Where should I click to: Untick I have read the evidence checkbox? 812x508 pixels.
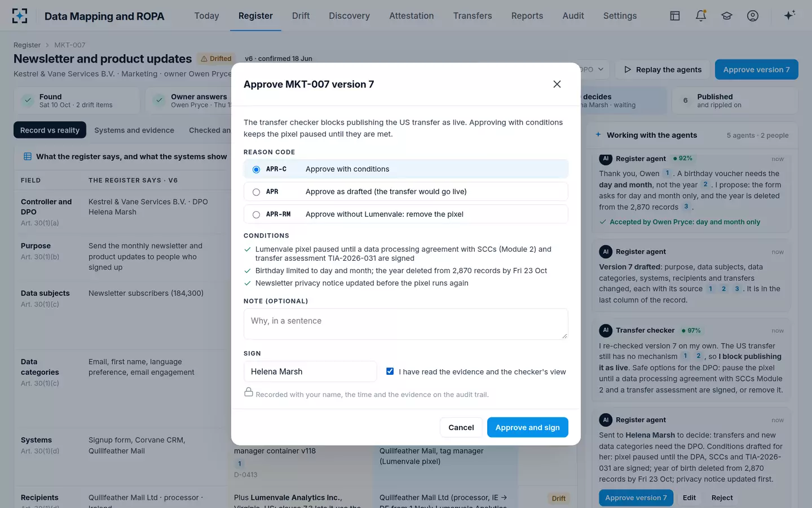(390, 371)
